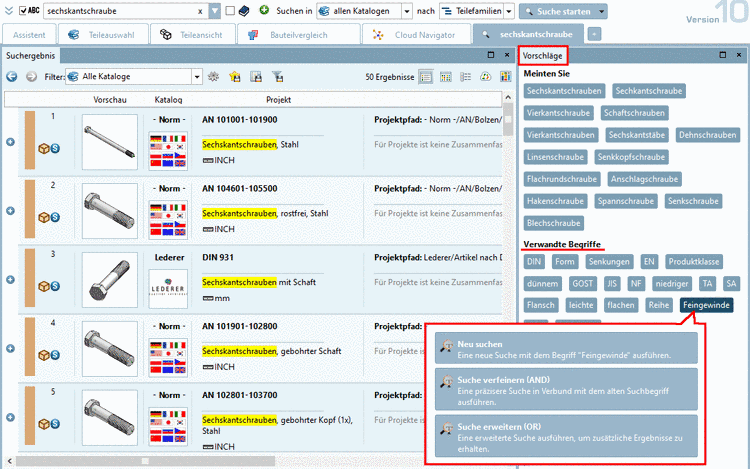Screen dimensions: 750x469
Task: Switch to the Cloud Navigator tab
Action: (415, 35)
